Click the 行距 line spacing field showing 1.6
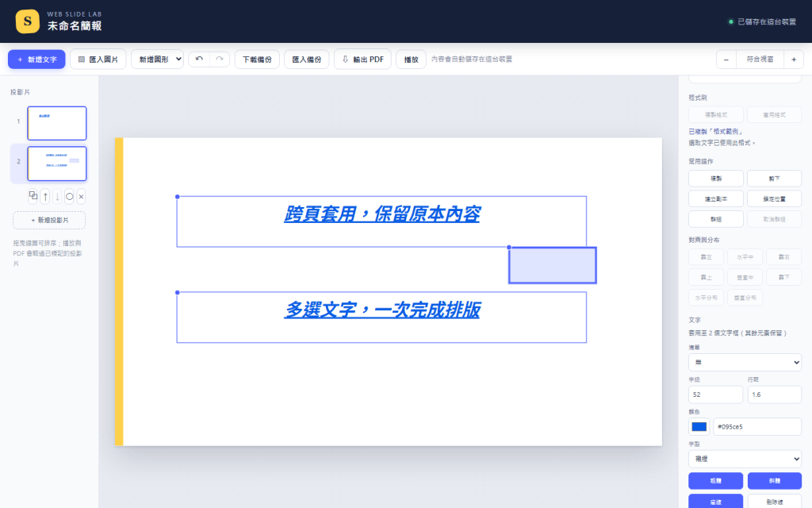 pos(774,394)
